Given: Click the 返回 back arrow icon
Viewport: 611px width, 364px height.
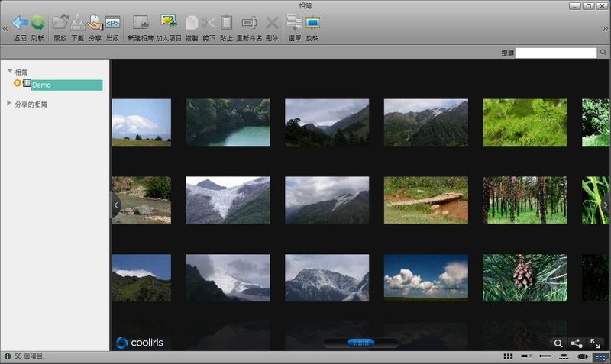Looking at the screenshot, I should 19,23.
